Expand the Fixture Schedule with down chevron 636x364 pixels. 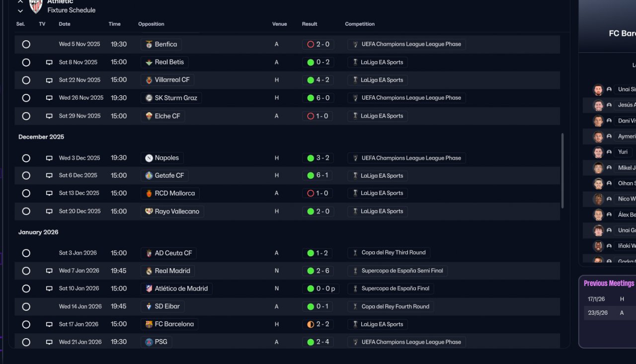[x=20, y=10]
